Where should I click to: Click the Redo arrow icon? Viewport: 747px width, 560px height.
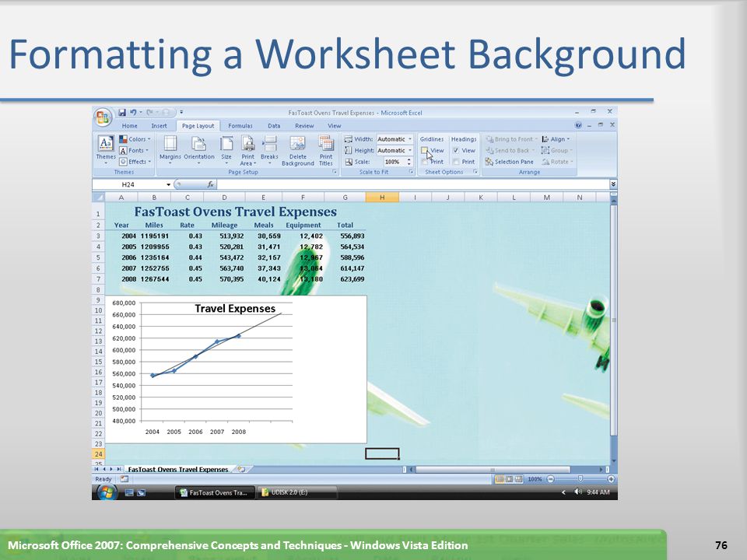[150, 112]
